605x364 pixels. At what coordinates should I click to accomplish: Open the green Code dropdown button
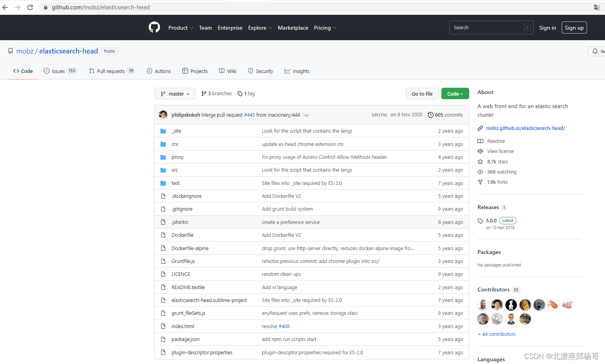point(455,94)
